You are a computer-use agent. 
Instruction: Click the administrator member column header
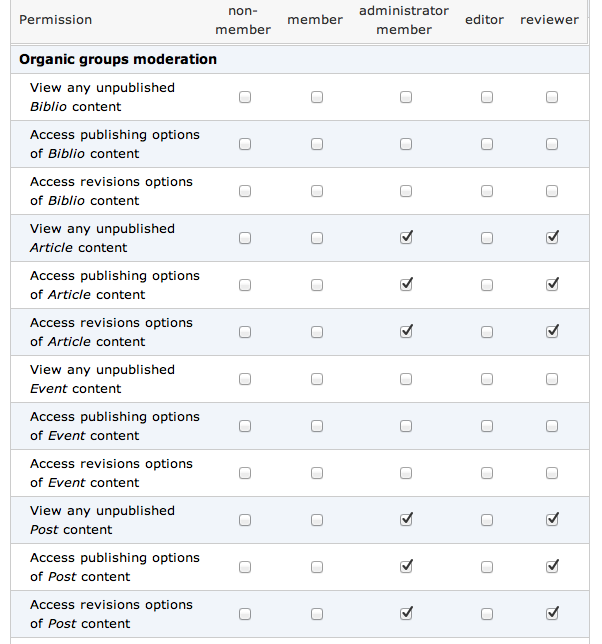[x=404, y=20]
